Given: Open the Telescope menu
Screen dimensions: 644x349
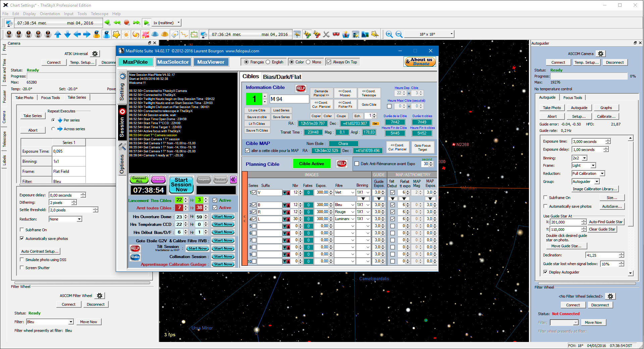Looking at the screenshot, I should click(x=100, y=13).
